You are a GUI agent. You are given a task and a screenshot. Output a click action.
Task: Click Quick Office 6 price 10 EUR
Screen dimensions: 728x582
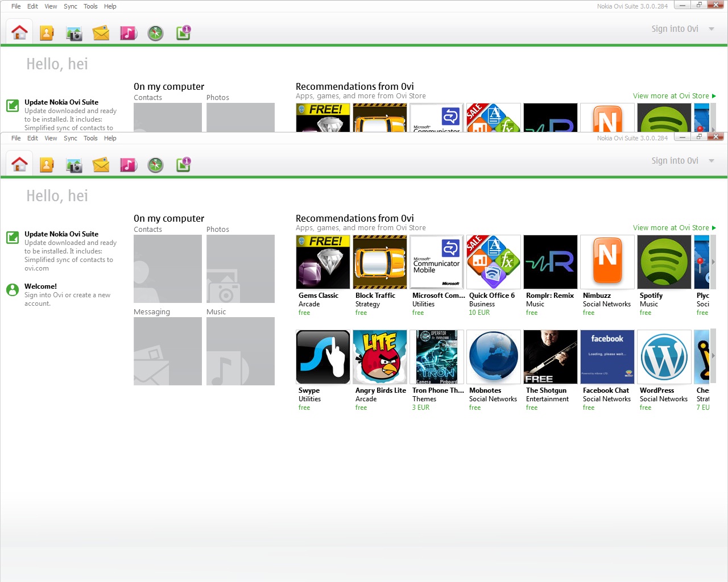click(x=479, y=313)
